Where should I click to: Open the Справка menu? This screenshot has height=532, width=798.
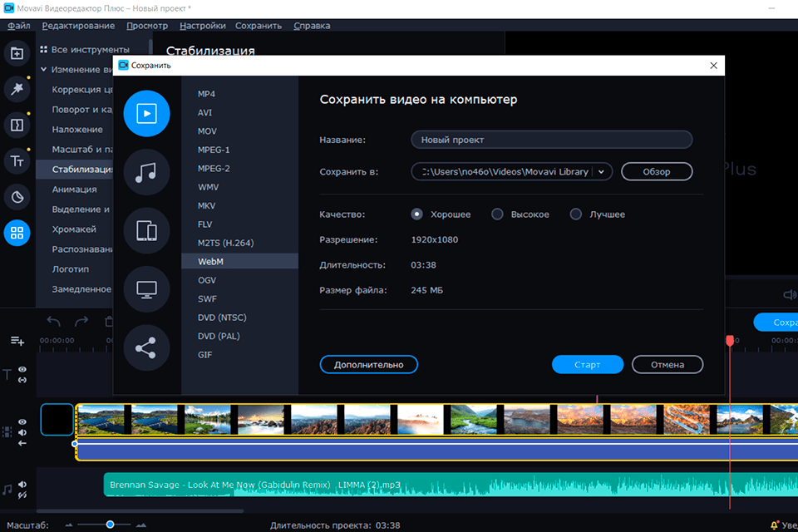[312, 26]
